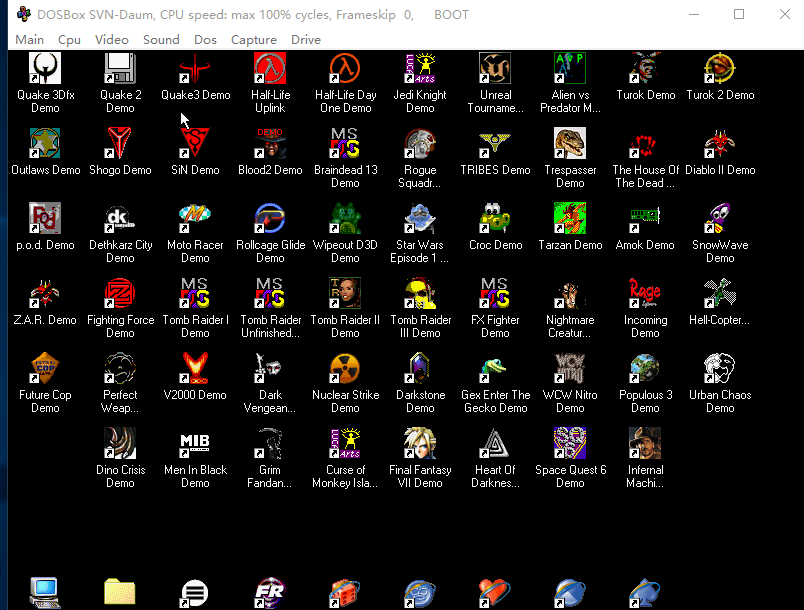Image resolution: width=804 pixels, height=610 pixels.
Task: Open the FX Fighter Demo shortcut
Action: 495,293
